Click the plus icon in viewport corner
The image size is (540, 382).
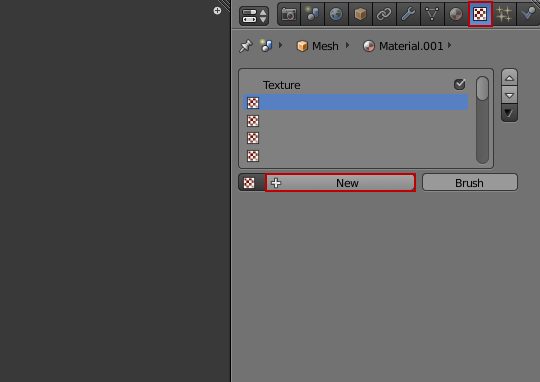pos(217,11)
